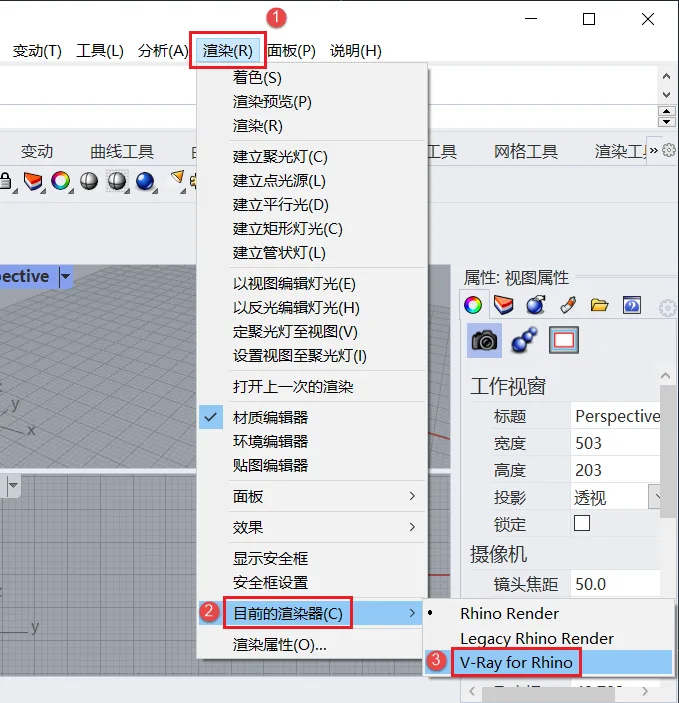Click the shaded sphere toolbar icon
Viewport: 679px width, 703px height.
(89, 181)
